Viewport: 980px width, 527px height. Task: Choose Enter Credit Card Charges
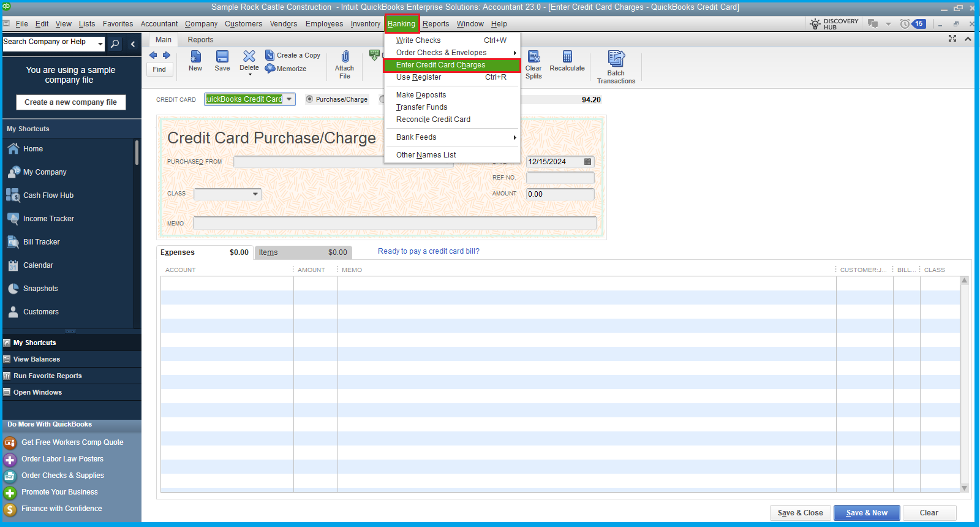point(452,65)
